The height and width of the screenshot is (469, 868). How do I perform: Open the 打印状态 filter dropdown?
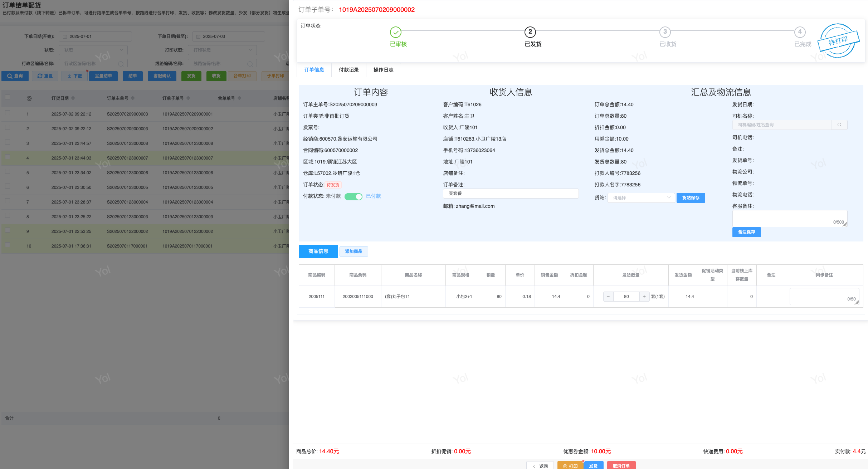[222, 50]
